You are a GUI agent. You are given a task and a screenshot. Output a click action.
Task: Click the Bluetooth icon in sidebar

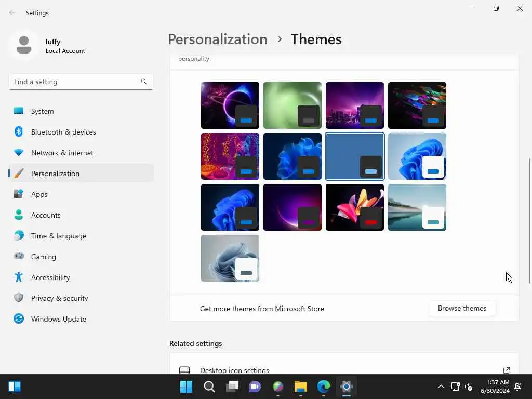19,131
